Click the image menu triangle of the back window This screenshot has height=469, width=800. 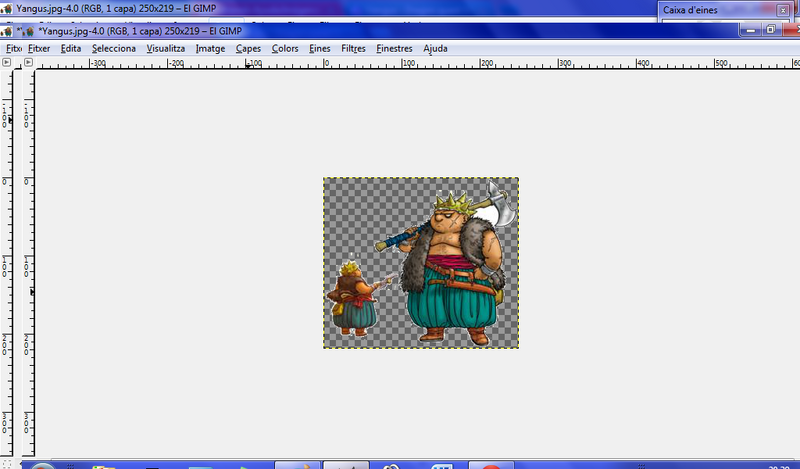tap(6, 62)
